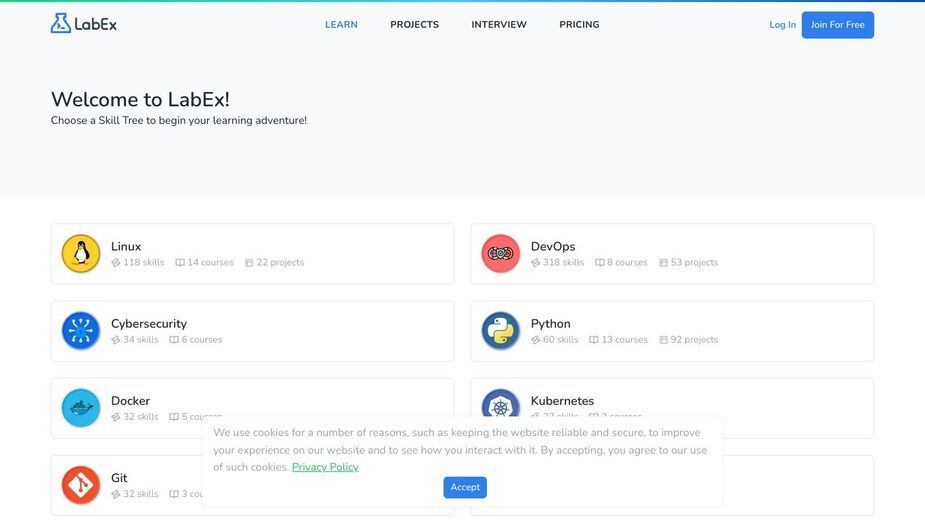Open the Docker skill tree title
This screenshot has width=925, height=520.
pyautogui.click(x=130, y=401)
